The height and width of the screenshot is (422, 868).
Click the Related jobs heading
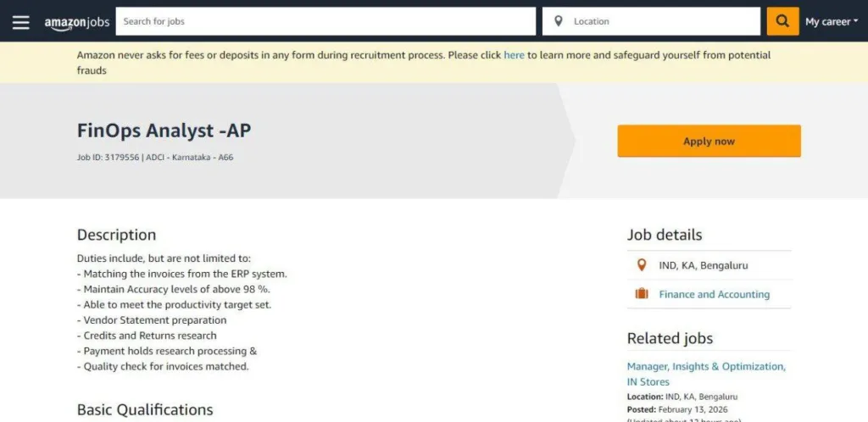(670, 338)
